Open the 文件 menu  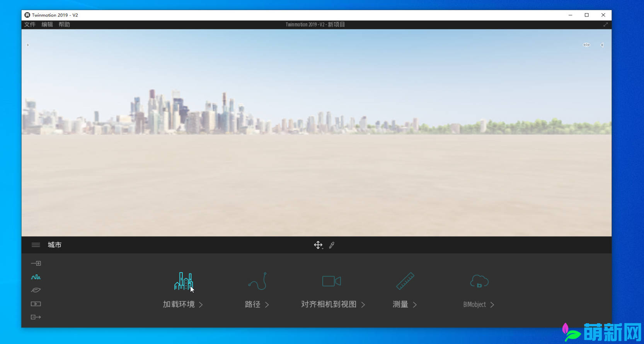(30, 24)
